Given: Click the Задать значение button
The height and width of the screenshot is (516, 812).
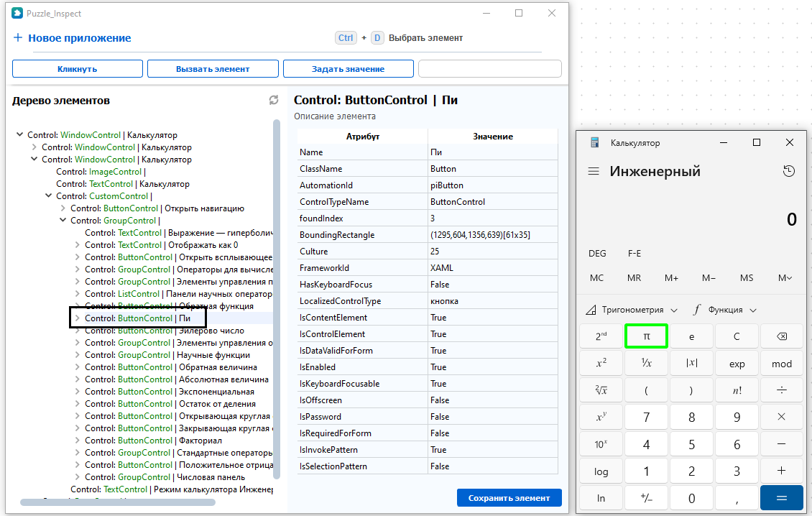Looking at the screenshot, I should coord(348,69).
